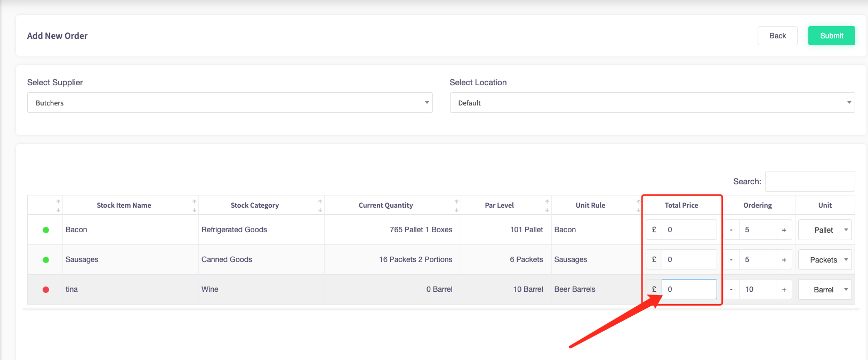Click Sausages ordering quantity field showing 5
868x360 pixels.
coord(757,259)
